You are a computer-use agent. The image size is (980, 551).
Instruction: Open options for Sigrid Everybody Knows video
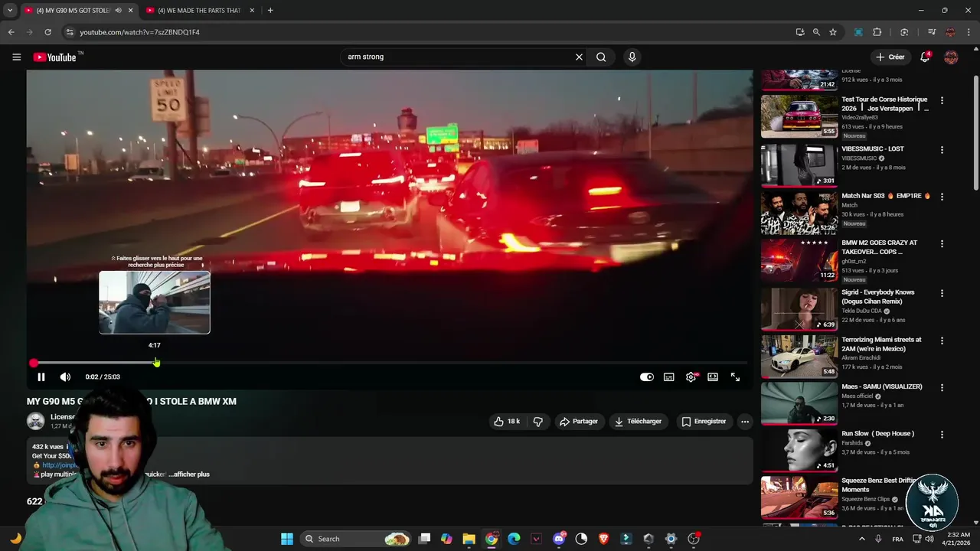pos(942,293)
